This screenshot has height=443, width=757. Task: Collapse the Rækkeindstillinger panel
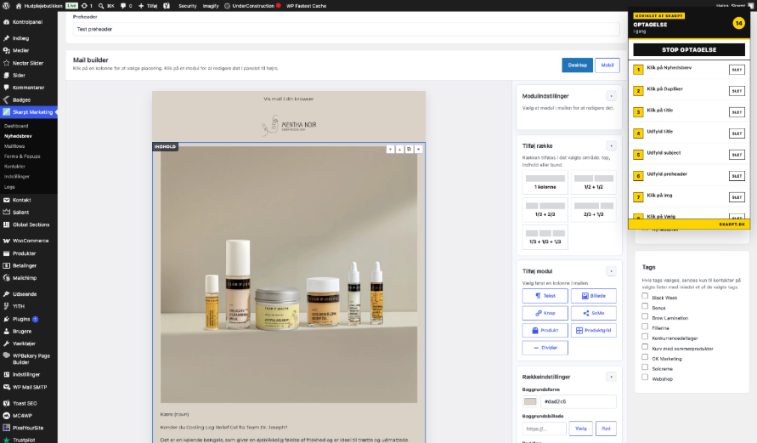(x=611, y=377)
